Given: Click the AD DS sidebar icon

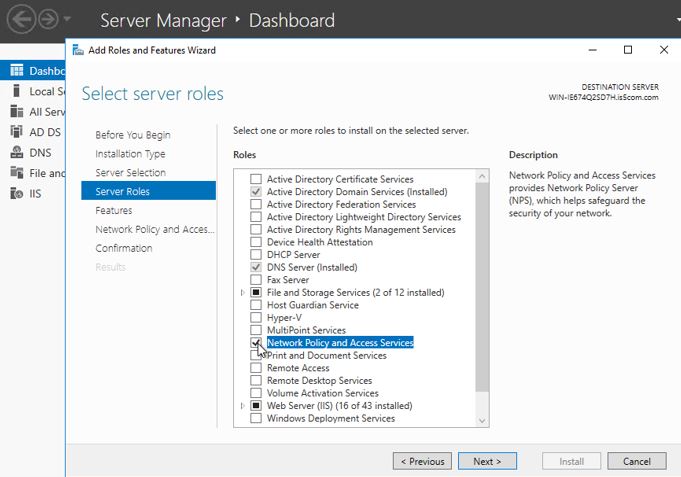Looking at the screenshot, I should click(17, 132).
